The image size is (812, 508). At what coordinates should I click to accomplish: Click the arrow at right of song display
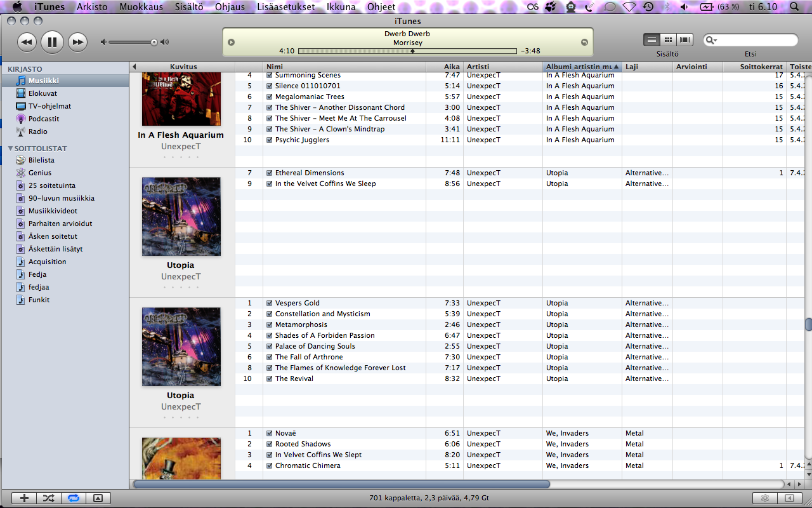point(584,43)
